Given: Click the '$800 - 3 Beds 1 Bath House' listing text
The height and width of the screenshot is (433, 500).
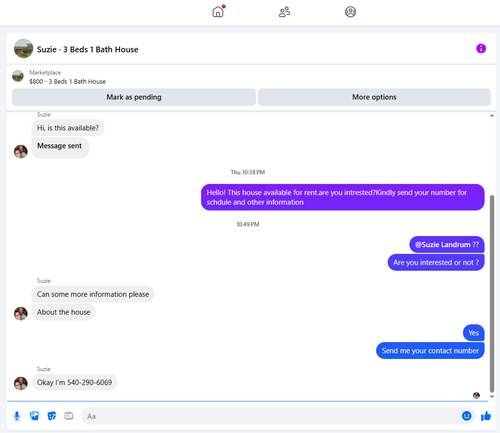Looking at the screenshot, I should coord(68,82).
